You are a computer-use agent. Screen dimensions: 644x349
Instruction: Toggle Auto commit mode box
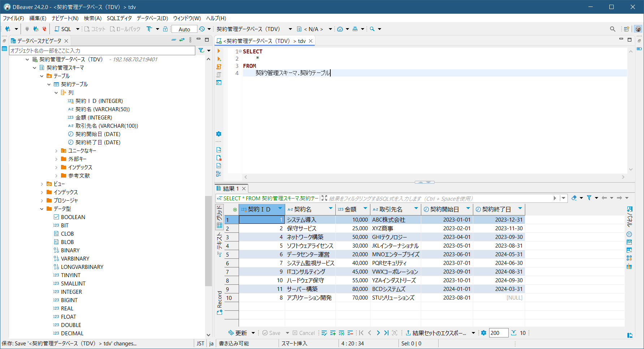click(x=184, y=29)
